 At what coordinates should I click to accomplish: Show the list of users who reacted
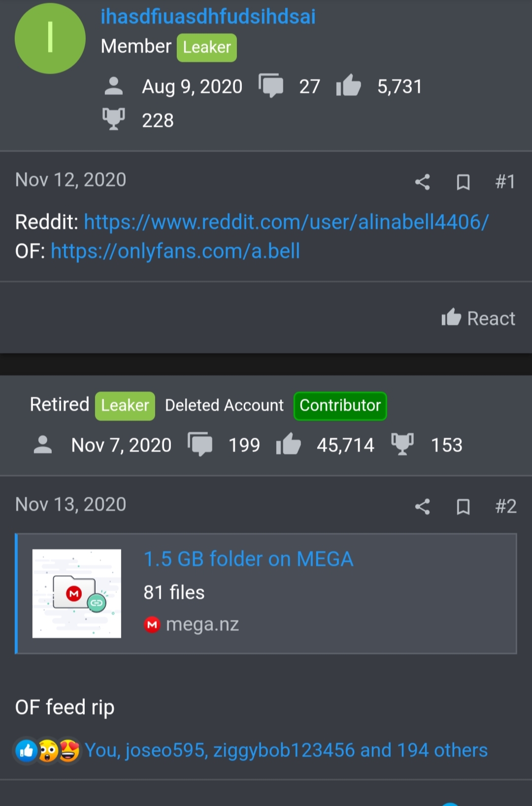(x=286, y=750)
